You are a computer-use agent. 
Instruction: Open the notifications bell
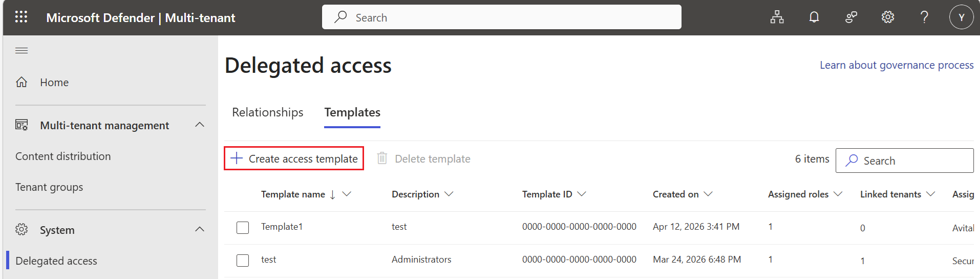[814, 17]
